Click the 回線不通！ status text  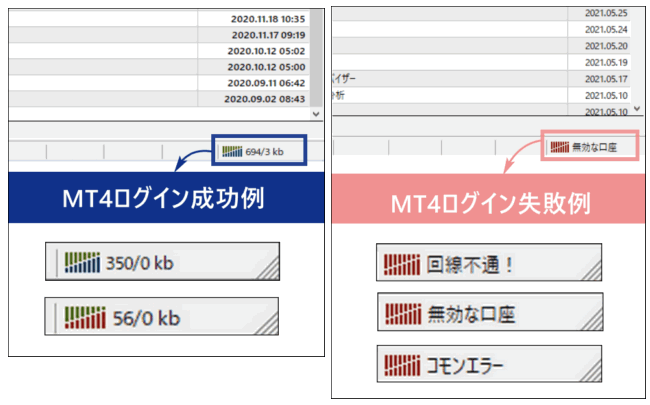(470, 264)
